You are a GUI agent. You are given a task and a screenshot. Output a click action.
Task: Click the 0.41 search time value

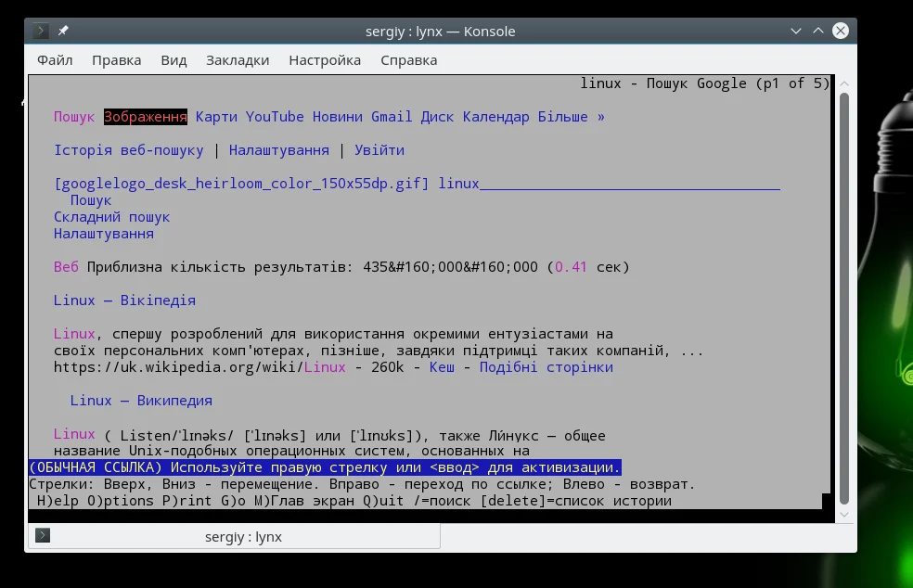[x=571, y=267]
